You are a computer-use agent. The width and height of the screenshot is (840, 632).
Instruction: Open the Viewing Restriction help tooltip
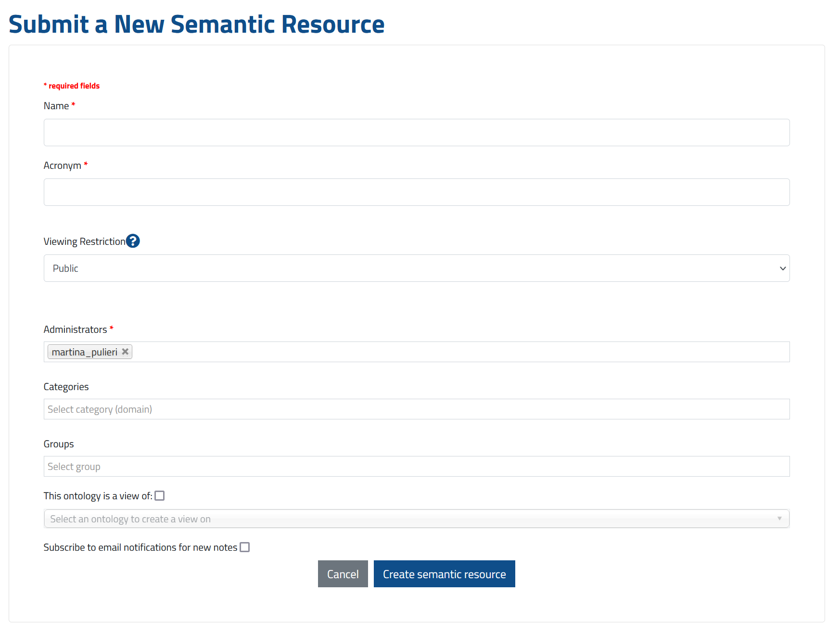tap(133, 241)
